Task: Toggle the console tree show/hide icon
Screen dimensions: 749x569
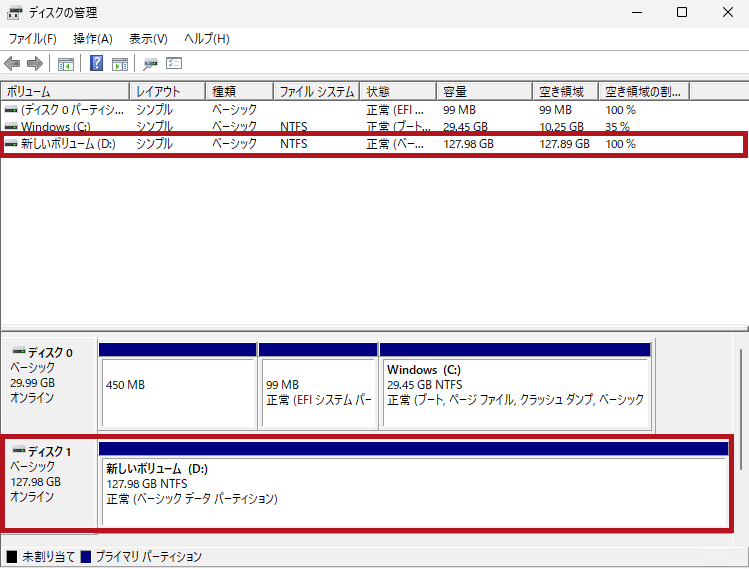Action: coord(66,64)
